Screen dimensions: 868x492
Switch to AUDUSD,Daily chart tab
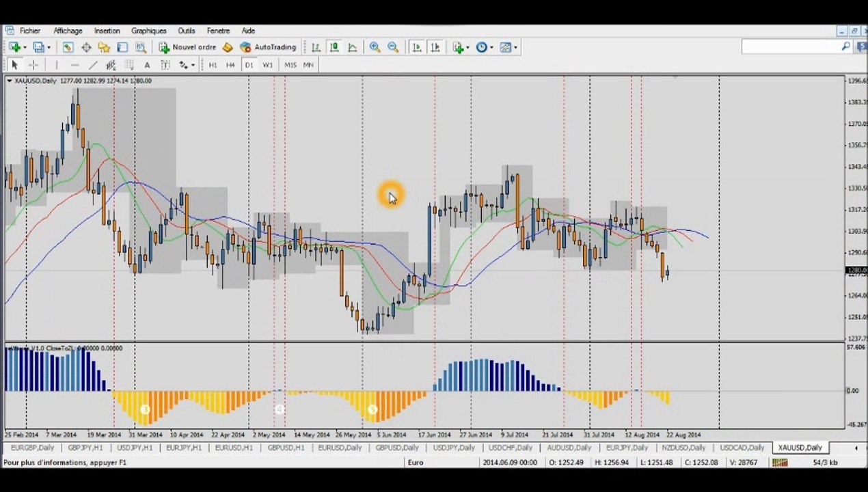pos(569,448)
